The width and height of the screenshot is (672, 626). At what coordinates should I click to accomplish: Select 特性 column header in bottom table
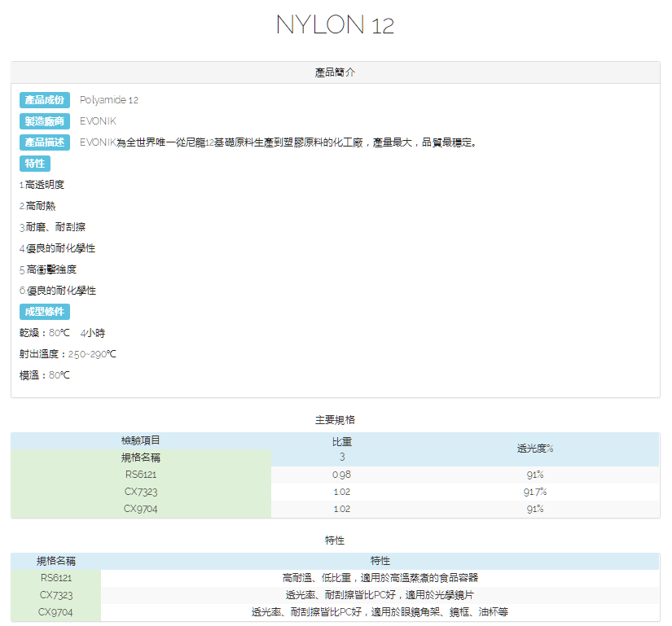tap(380, 561)
